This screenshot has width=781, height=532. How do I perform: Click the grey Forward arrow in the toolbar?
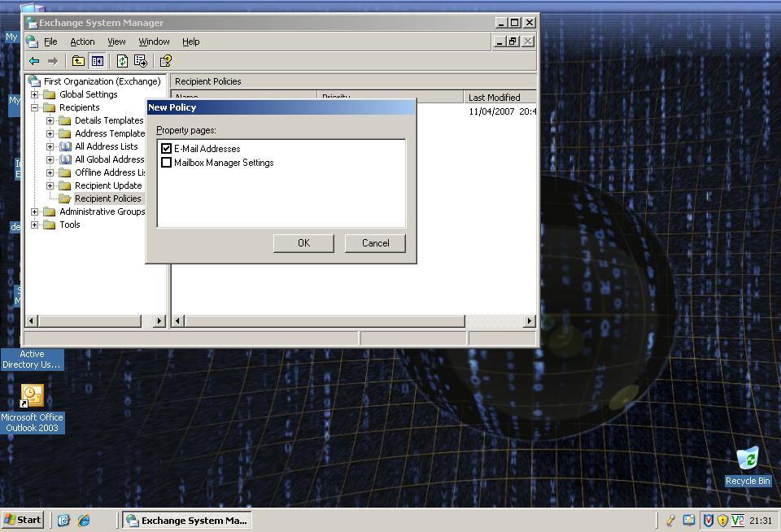53,61
